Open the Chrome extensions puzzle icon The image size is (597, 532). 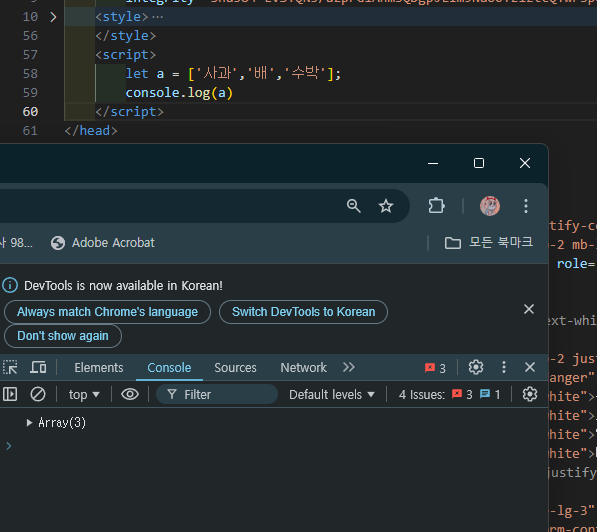436,206
